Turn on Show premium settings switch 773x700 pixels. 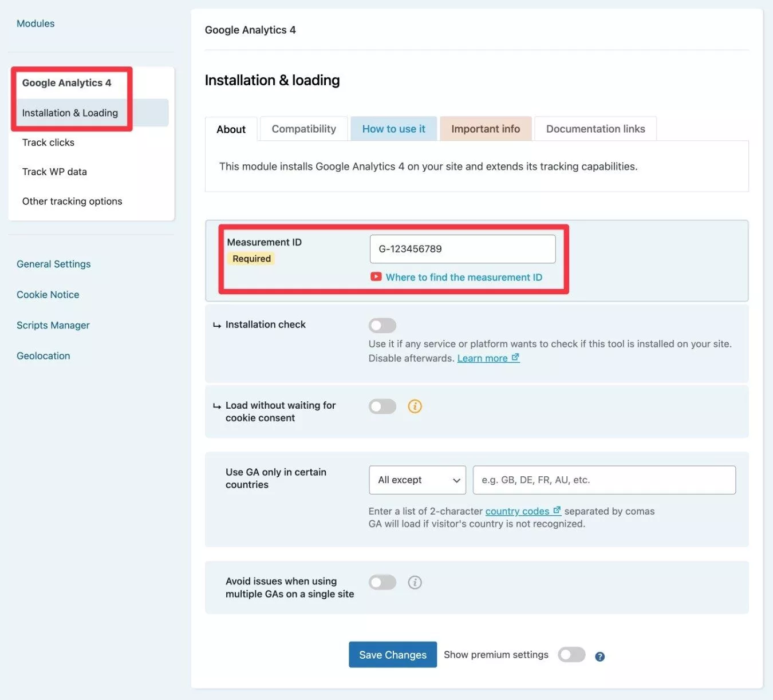(x=571, y=655)
